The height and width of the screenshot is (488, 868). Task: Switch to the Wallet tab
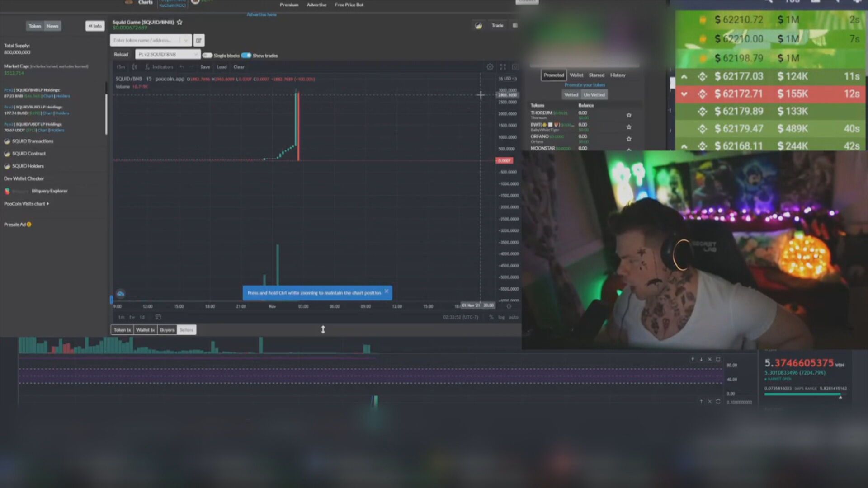(576, 75)
